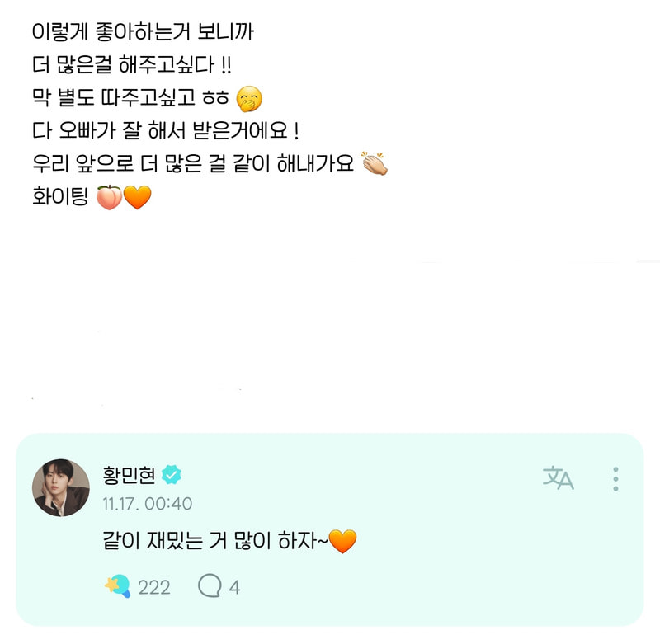The height and width of the screenshot is (644, 660).
Task: Click the hand-over-mouth smiling emoji
Action: point(248,101)
